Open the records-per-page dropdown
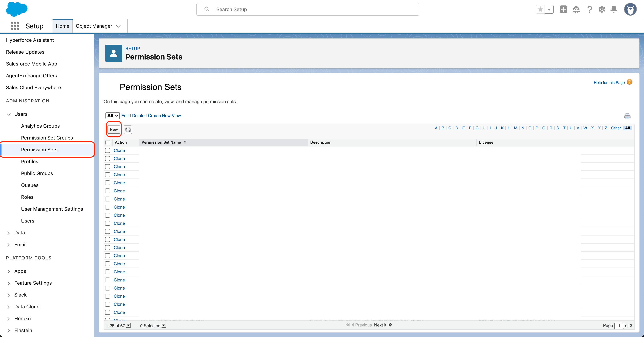Viewport: 644px width, 337px height. pos(128,326)
